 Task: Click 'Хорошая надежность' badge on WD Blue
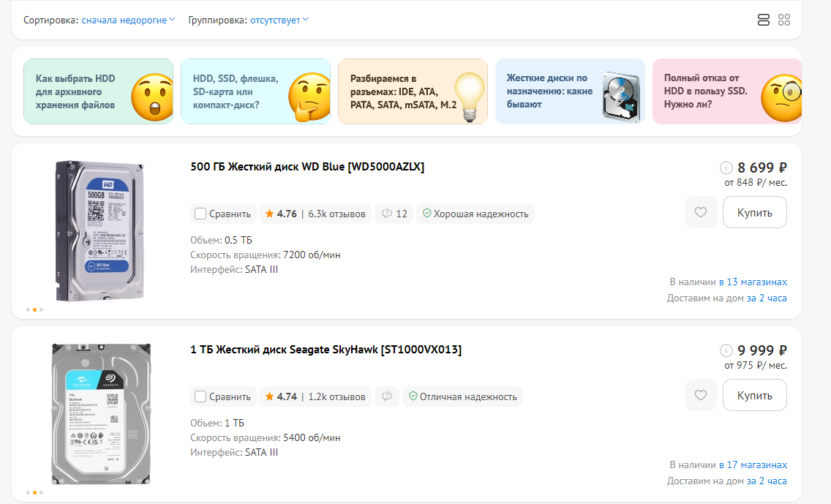point(475,214)
